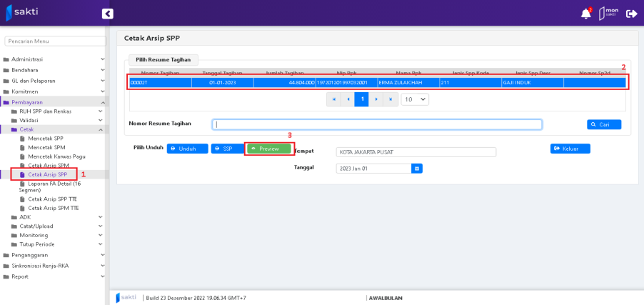The width and height of the screenshot is (644, 305).
Task: Go to the first page of results
Action: point(333,99)
